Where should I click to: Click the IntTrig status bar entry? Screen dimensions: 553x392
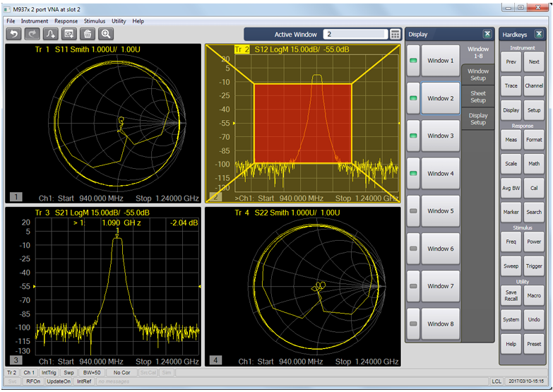point(49,373)
